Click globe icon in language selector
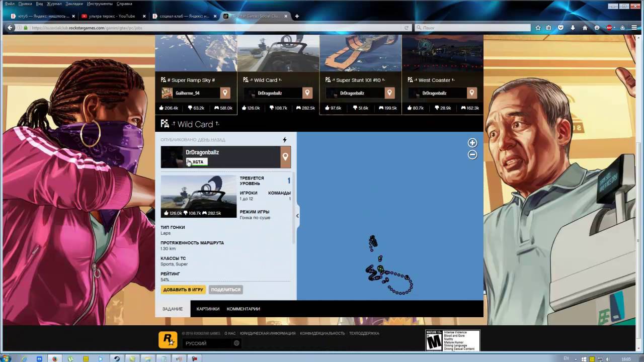Image resolution: width=644 pixels, height=362 pixels. pyautogui.click(x=236, y=343)
